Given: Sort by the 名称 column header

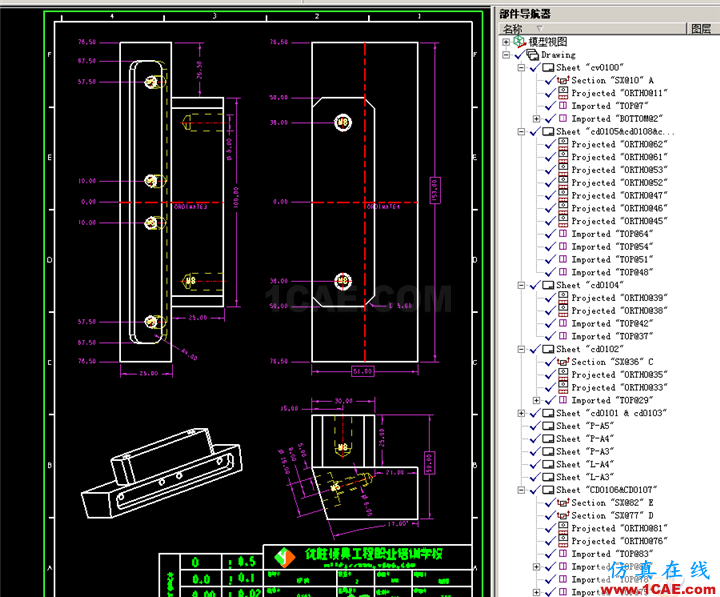Looking at the screenshot, I should coord(592,29).
